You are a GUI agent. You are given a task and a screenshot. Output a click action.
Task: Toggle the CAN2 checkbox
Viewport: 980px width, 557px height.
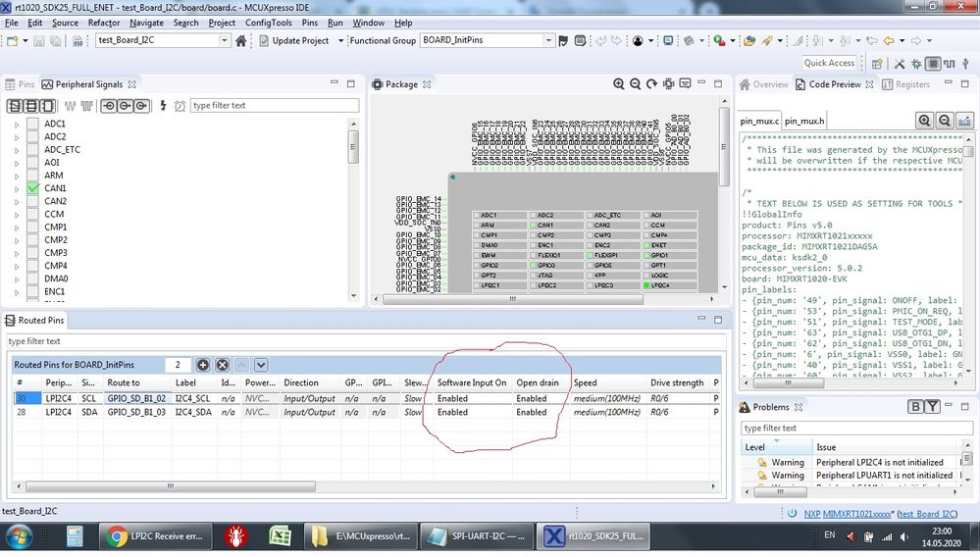[x=33, y=201]
